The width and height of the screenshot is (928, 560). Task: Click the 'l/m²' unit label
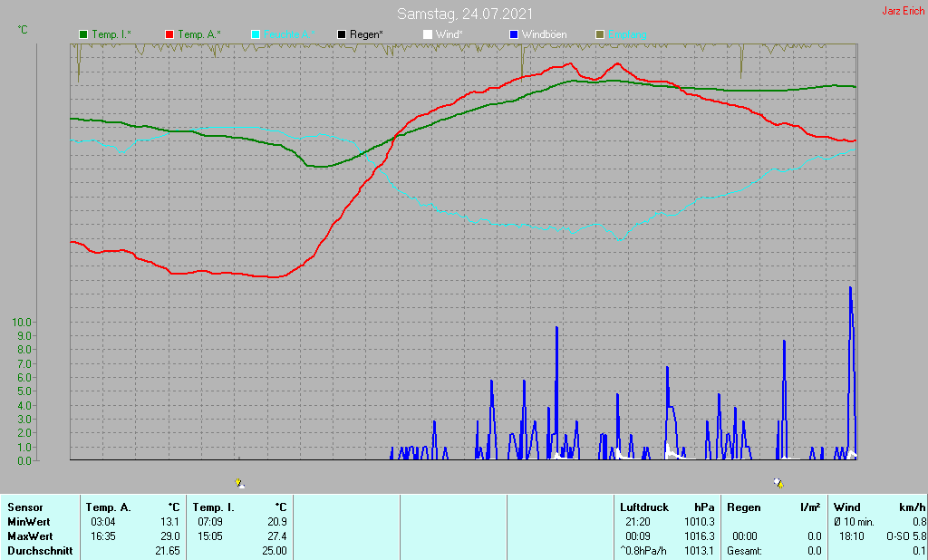pyautogui.click(x=811, y=507)
